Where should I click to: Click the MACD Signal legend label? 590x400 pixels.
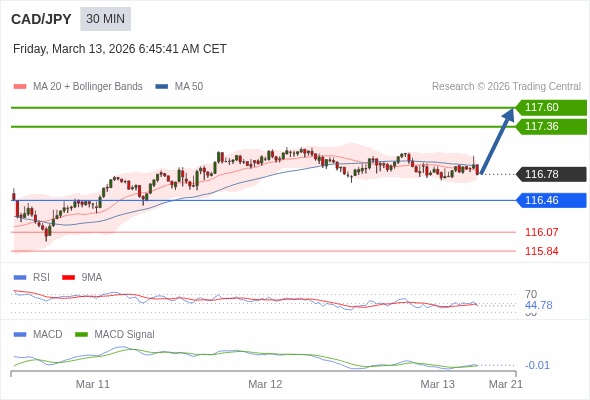click(124, 335)
